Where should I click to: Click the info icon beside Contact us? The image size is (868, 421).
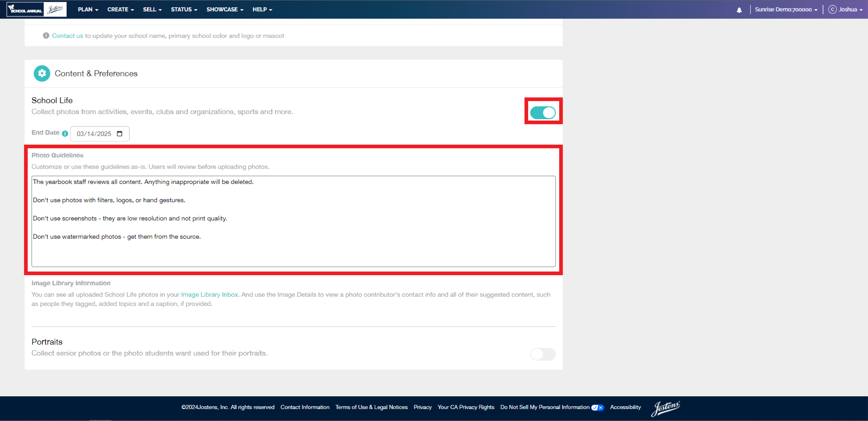click(46, 36)
